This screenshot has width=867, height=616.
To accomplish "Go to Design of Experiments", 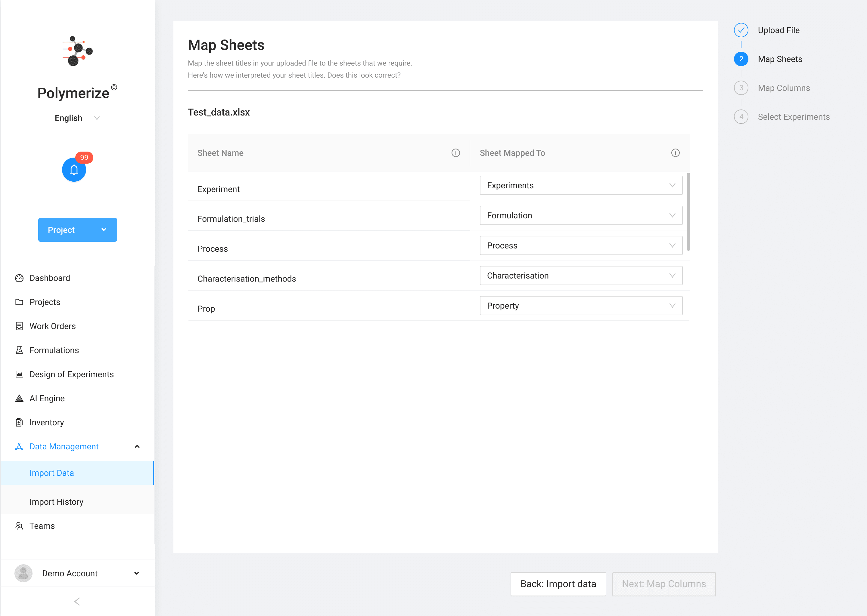I will [71, 374].
